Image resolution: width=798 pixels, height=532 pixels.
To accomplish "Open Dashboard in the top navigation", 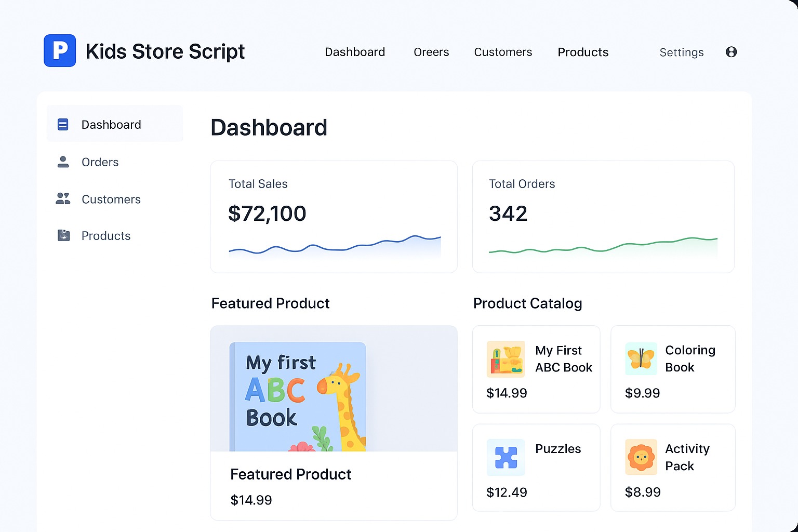I will [x=355, y=52].
